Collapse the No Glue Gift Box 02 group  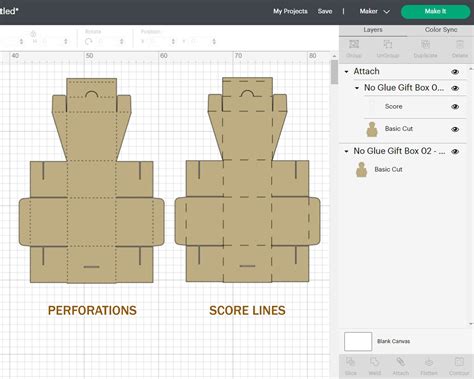(346, 151)
